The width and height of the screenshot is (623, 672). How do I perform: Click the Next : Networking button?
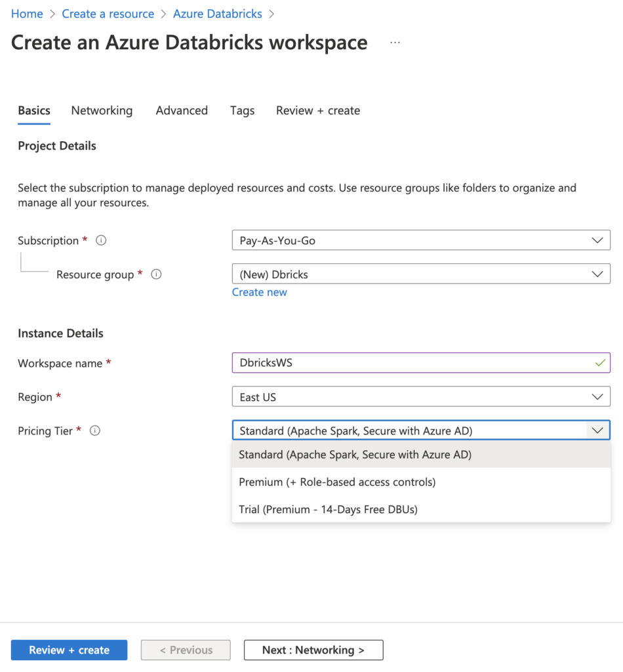(313, 650)
